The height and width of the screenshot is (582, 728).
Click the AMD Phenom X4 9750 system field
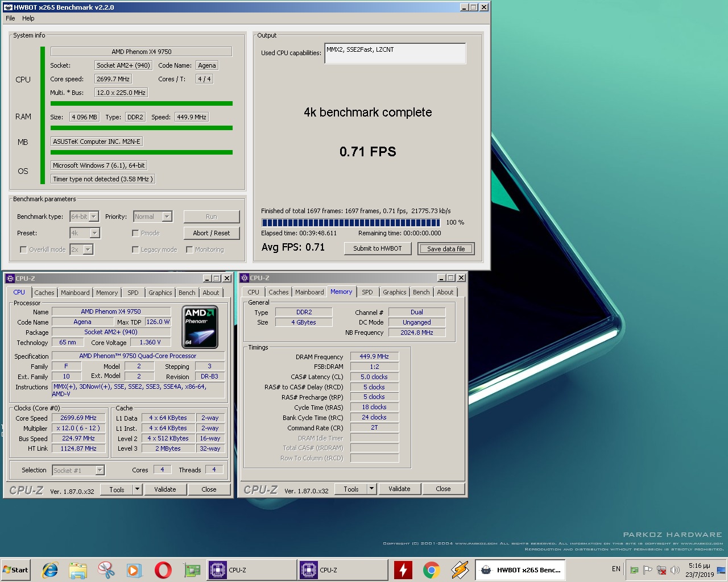click(x=142, y=52)
